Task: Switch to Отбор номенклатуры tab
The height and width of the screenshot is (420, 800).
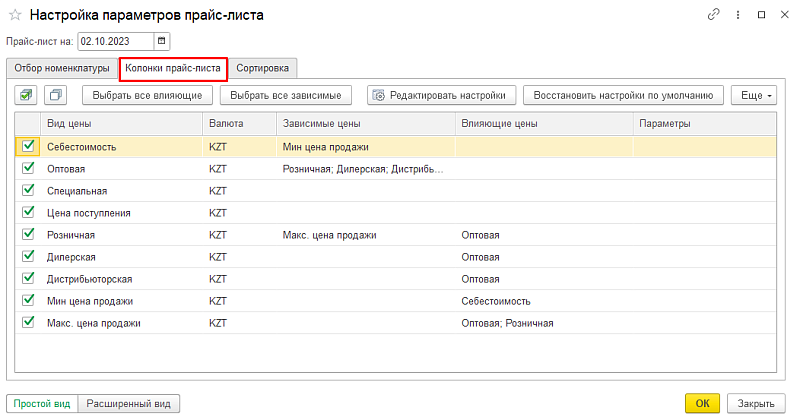Action: pyautogui.click(x=62, y=68)
